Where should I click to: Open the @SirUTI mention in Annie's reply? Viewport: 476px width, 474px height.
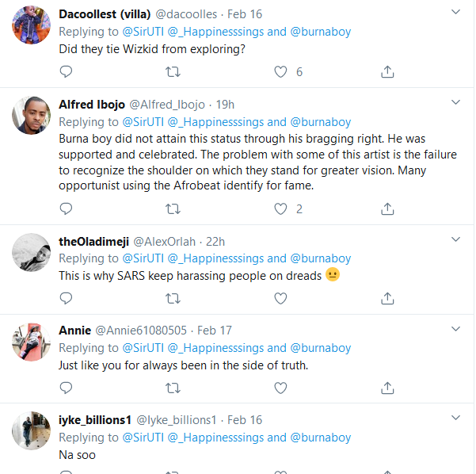[x=142, y=348]
